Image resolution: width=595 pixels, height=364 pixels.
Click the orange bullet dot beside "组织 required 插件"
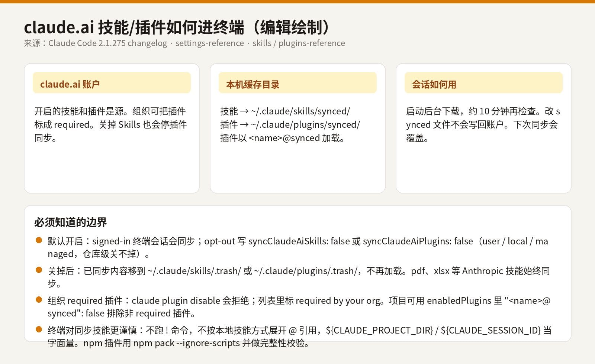point(39,300)
